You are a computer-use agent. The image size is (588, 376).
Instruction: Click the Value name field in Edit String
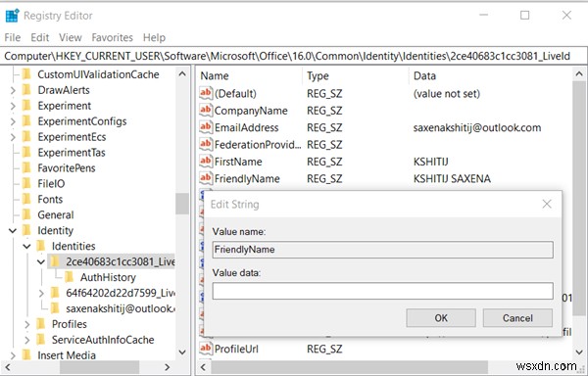tap(382, 250)
